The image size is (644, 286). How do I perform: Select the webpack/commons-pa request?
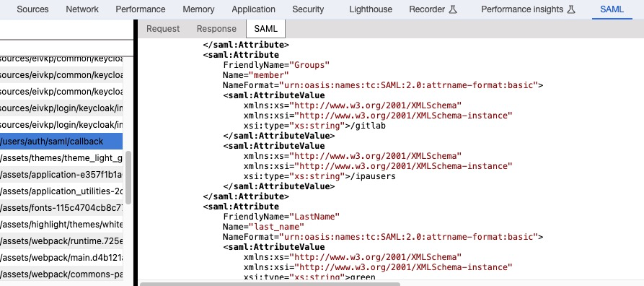[61, 274]
